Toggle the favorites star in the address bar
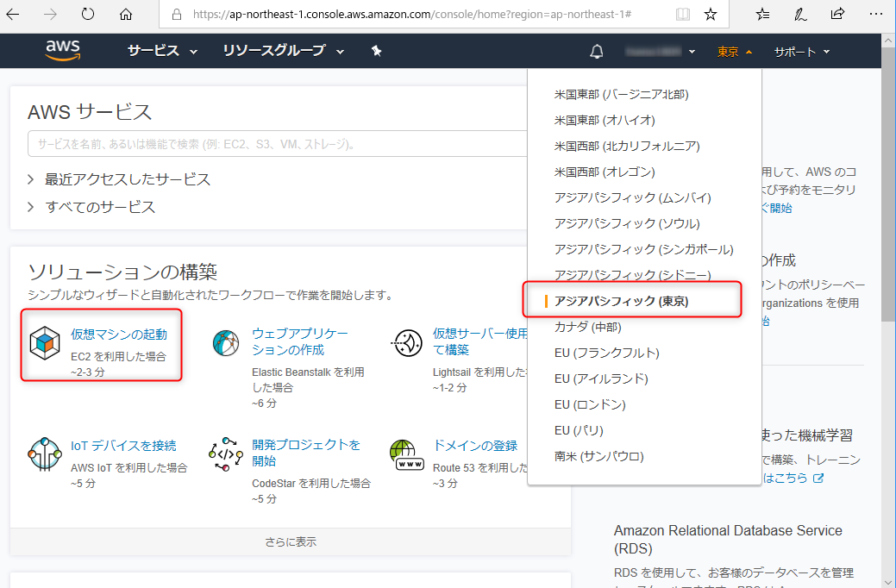 click(710, 14)
